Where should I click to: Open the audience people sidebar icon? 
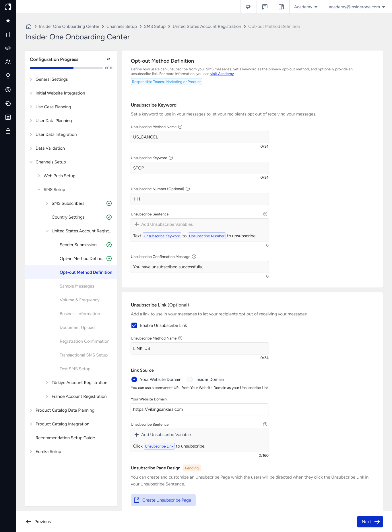8,62
